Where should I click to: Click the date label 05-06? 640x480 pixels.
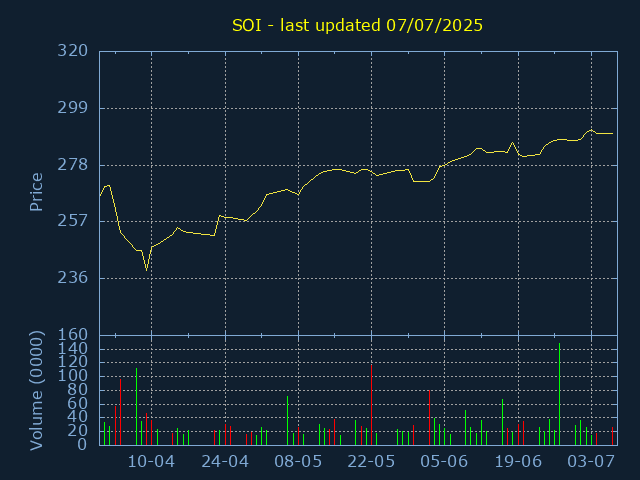(444, 462)
